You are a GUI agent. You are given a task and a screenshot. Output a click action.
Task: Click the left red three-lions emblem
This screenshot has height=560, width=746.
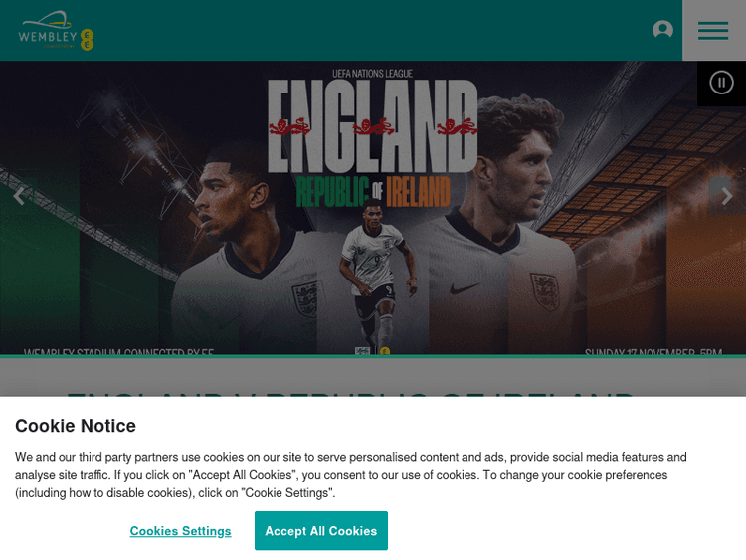(x=289, y=127)
